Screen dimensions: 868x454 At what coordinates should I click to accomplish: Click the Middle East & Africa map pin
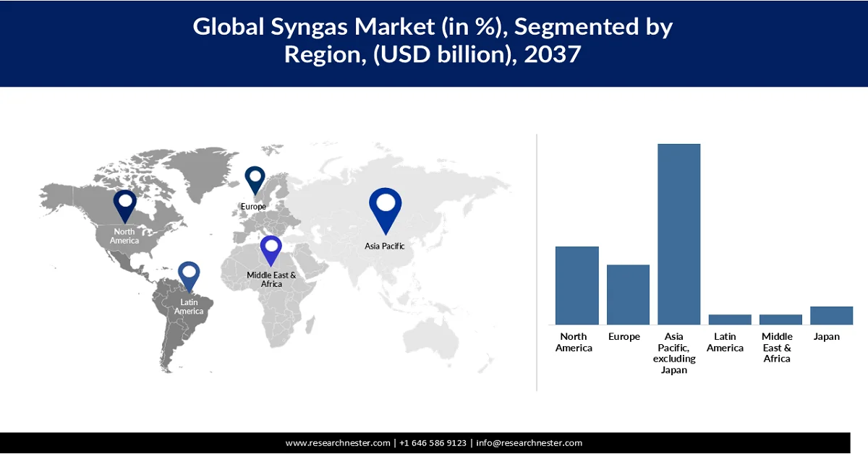click(x=271, y=252)
